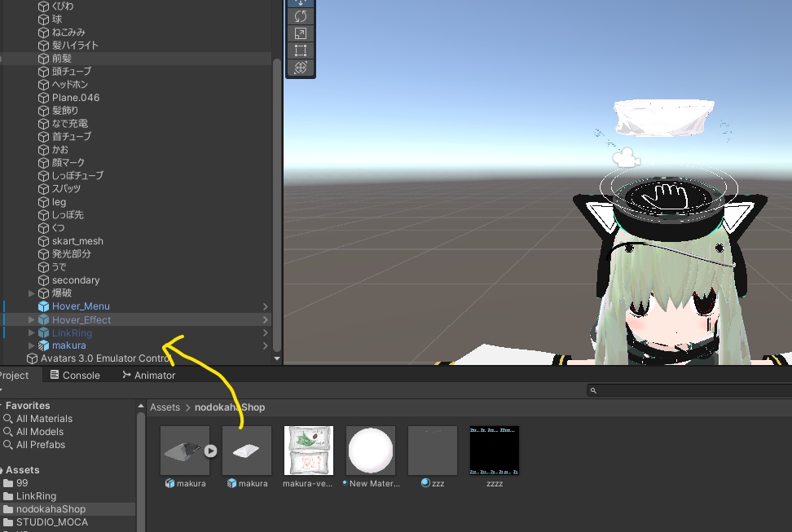Open Hover_Effect prefab via its right chevron
The width and height of the screenshot is (792, 532).
pyautogui.click(x=265, y=320)
